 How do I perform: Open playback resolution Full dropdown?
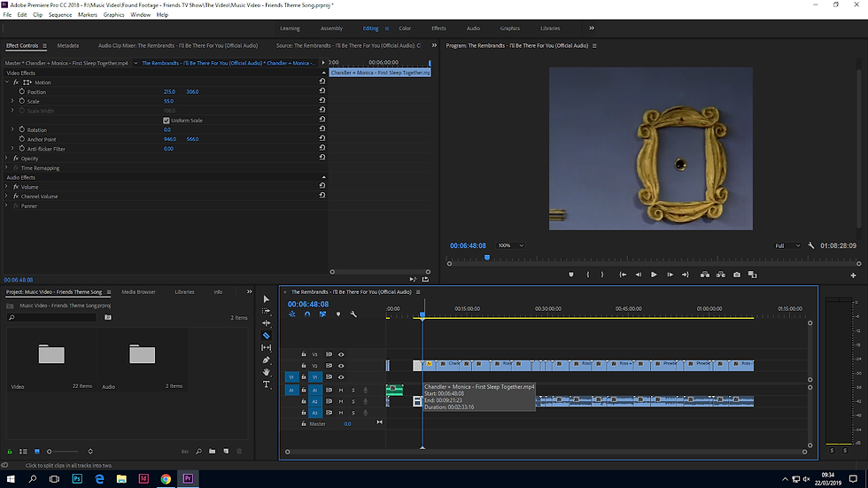pyautogui.click(x=787, y=245)
